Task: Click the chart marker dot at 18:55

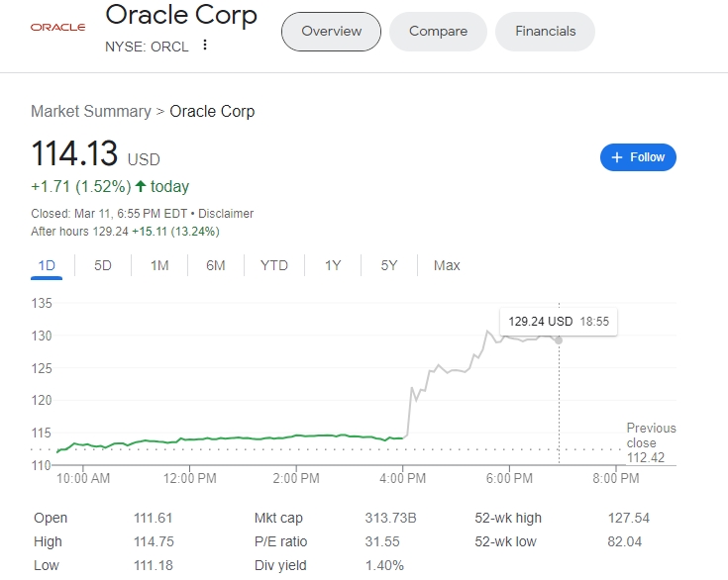Action: tap(560, 339)
